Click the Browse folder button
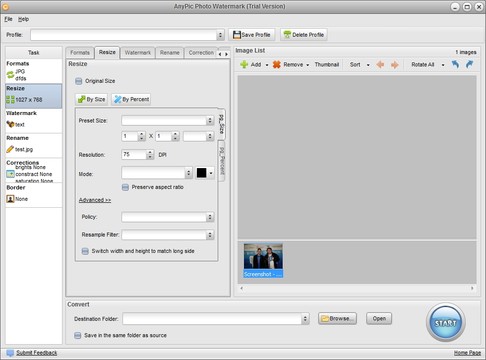The height and width of the screenshot is (360, 486). point(337,319)
